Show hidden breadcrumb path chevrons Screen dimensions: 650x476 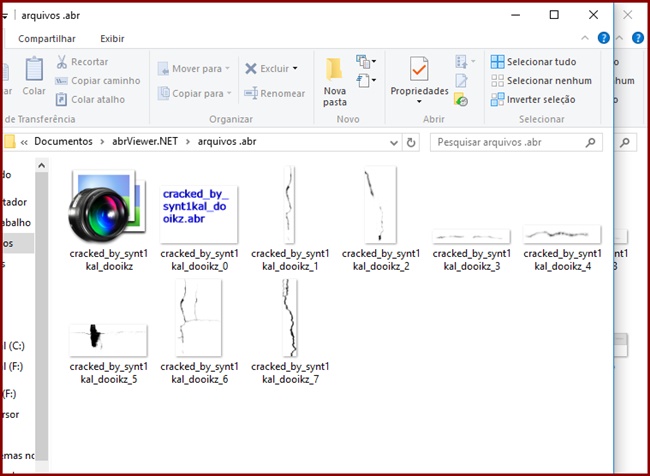24,142
